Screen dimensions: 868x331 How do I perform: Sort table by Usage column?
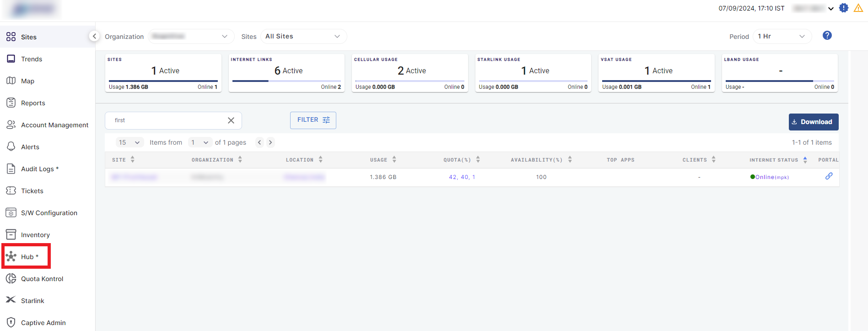point(394,160)
